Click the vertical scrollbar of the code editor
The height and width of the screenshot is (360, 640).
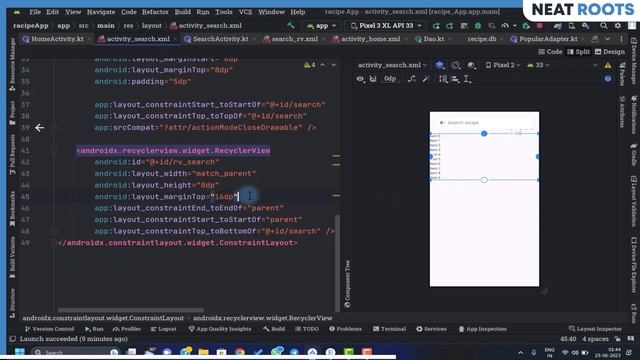coord(338,263)
